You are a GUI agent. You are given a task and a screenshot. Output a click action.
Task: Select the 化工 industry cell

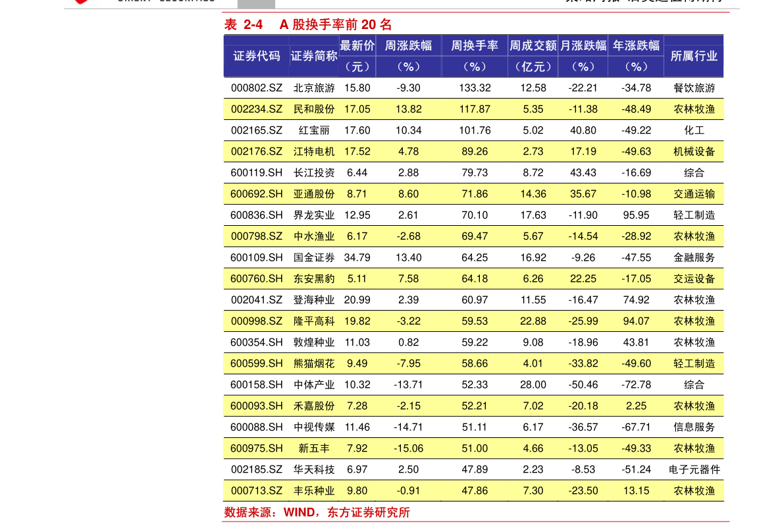(694, 130)
